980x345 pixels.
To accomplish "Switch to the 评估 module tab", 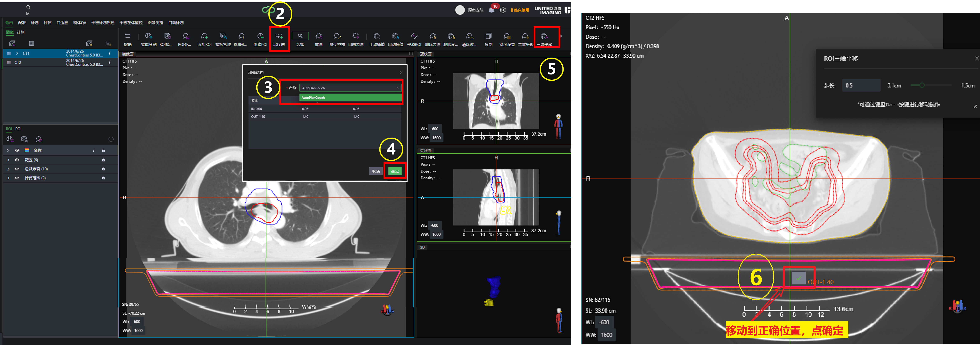I will coord(48,23).
